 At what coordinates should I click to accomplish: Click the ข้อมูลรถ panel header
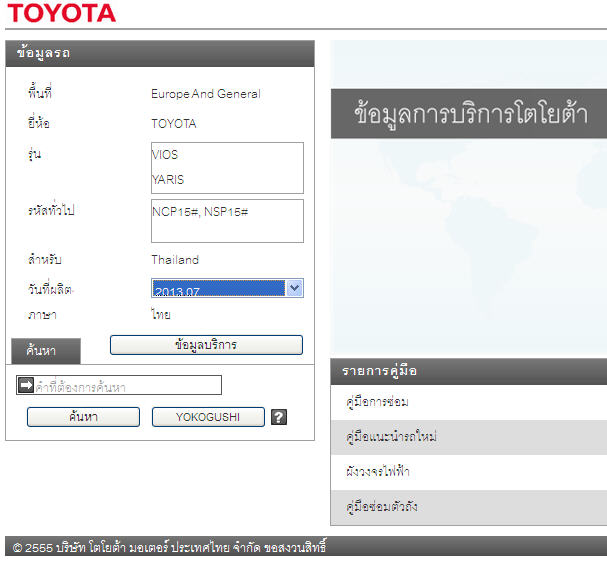click(160, 53)
